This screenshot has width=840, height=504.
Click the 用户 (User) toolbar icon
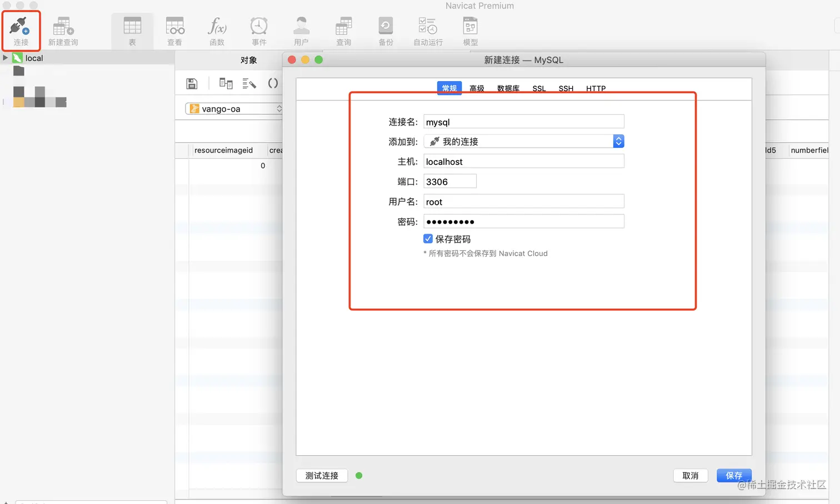(x=301, y=31)
